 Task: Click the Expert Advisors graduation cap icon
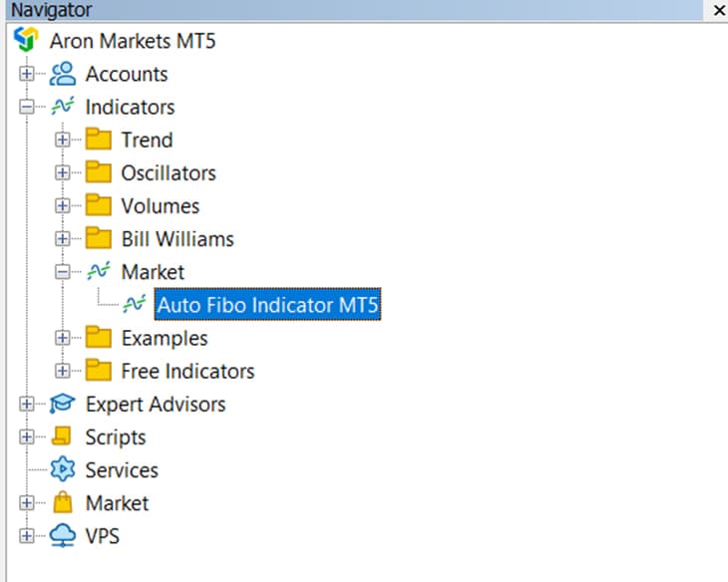63,404
